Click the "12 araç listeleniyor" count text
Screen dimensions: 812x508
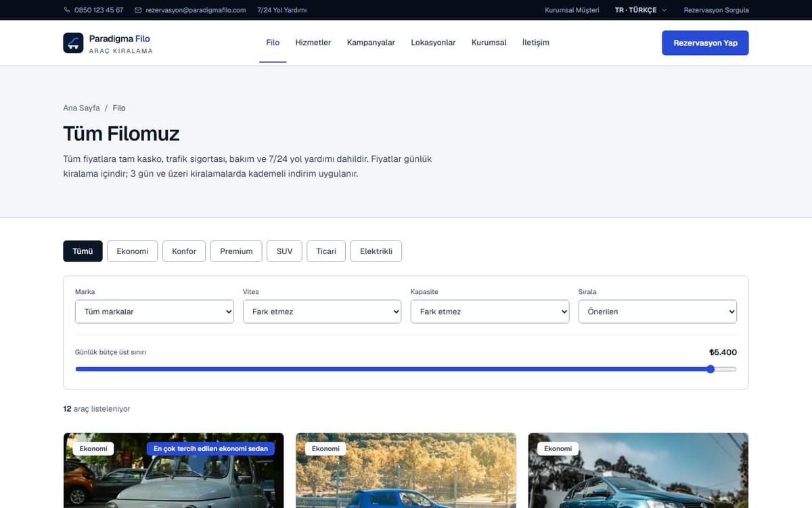pyautogui.click(x=97, y=409)
